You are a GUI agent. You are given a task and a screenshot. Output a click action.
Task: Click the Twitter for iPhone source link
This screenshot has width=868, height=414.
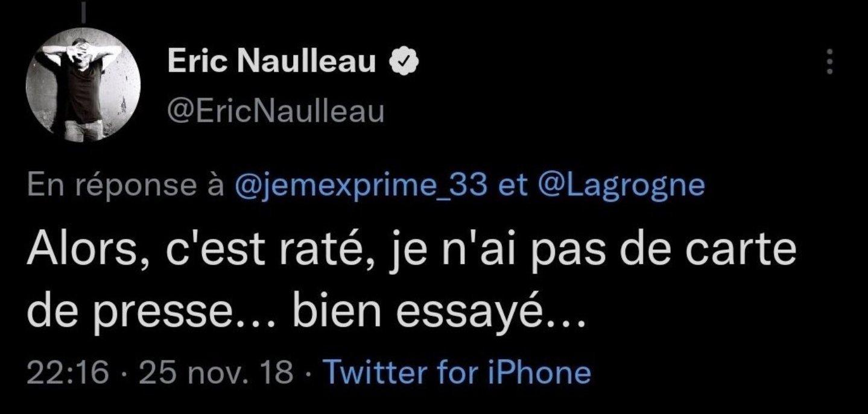point(457,372)
